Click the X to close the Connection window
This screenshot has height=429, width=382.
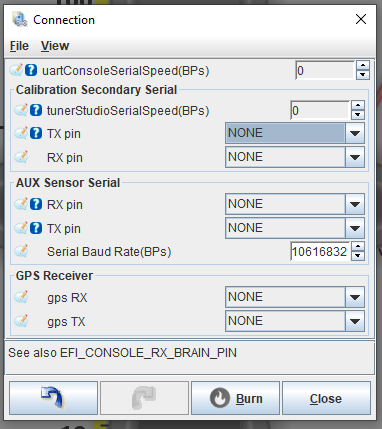[361, 19]
